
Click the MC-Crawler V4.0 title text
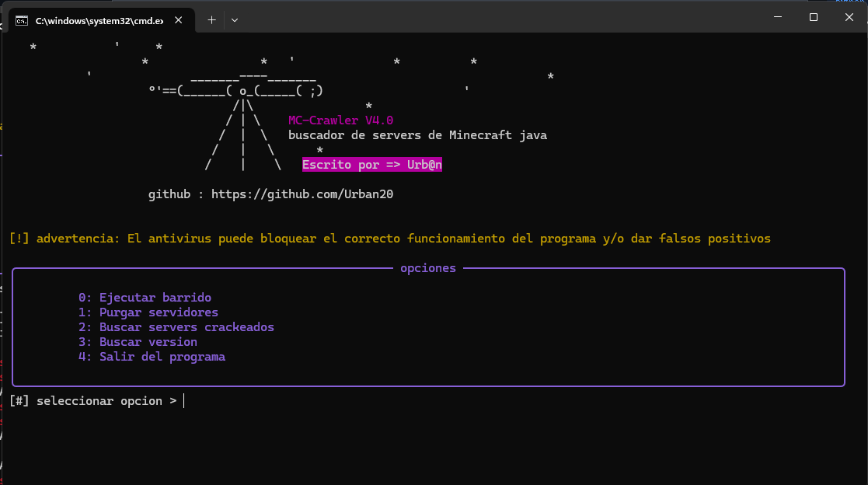pyautogui.click(x=340, y=120)
